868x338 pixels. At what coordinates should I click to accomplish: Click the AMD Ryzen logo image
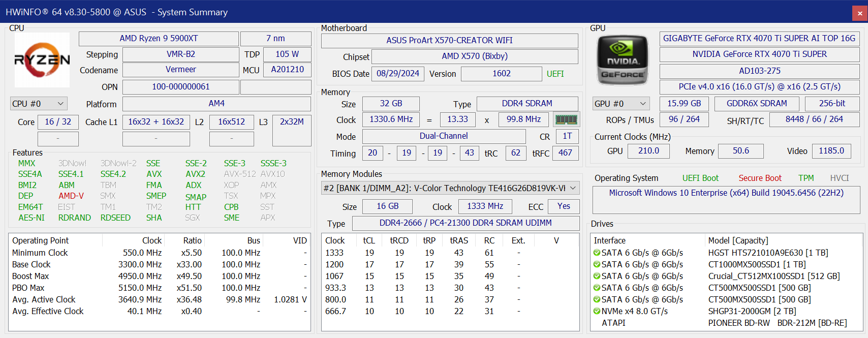[42, 60]
